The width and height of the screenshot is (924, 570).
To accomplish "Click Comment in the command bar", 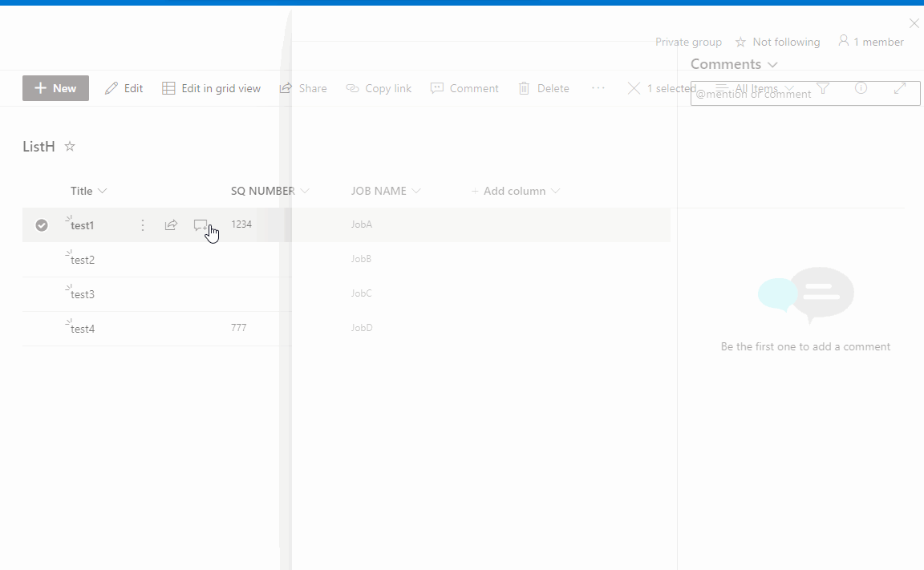I will click(465, 88).
